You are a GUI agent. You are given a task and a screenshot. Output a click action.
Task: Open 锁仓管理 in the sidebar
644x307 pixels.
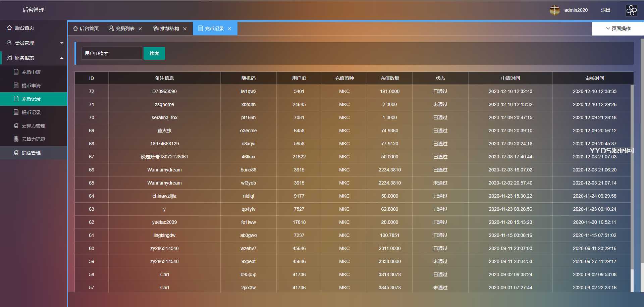(x=31, y=153)
